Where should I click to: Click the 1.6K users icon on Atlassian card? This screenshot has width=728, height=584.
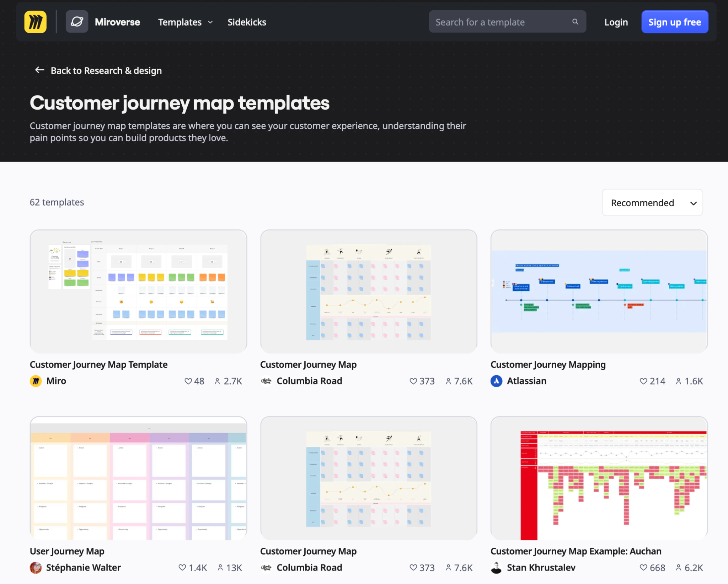pyautogui.click(x=678, y=381)
